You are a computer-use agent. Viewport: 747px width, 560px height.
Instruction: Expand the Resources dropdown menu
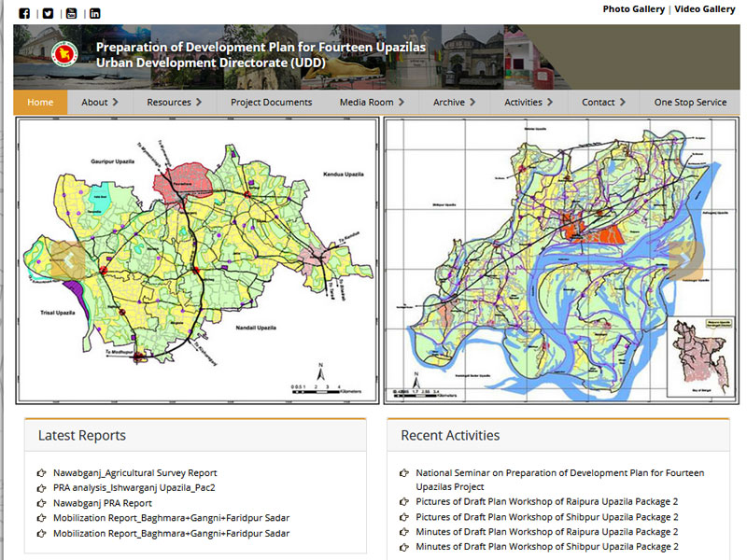[175, 103]
